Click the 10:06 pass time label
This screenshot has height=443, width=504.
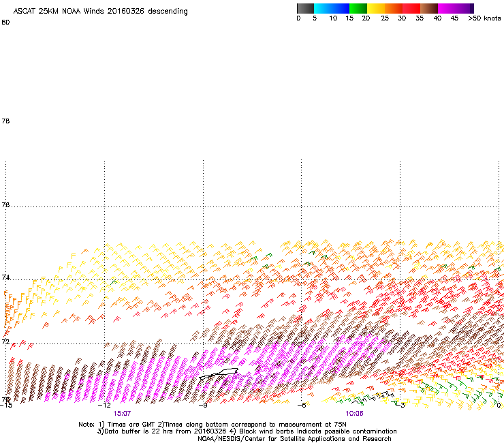[354, 414]
